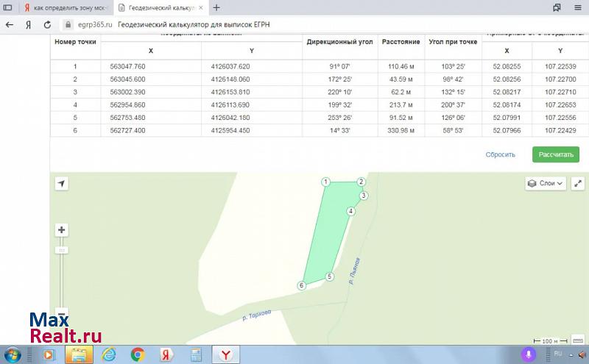Zoom in the map with plus button
This screenshot has width=589, height=364.
click(62, 230)
